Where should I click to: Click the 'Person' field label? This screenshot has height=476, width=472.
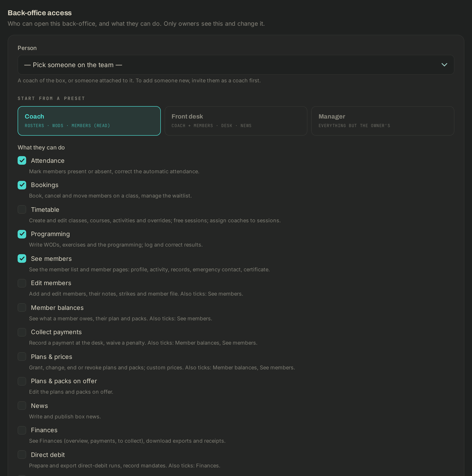click(x=27, y=48)
